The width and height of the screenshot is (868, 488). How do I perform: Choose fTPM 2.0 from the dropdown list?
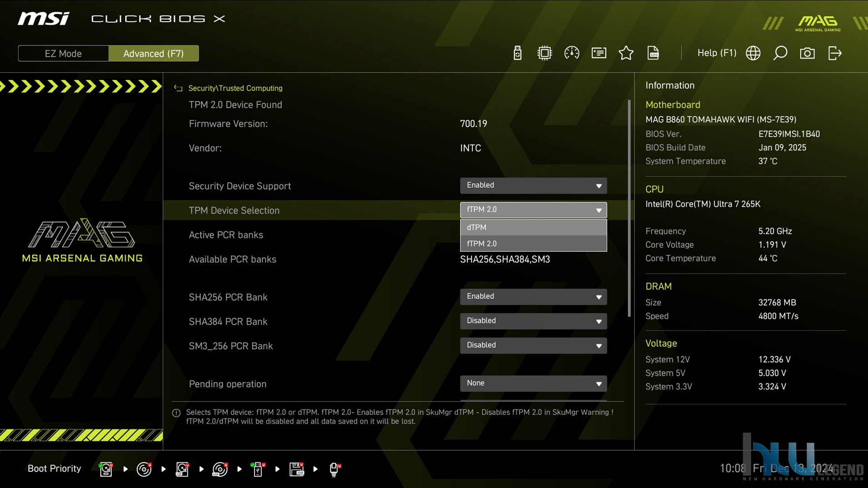click(533, 244)
